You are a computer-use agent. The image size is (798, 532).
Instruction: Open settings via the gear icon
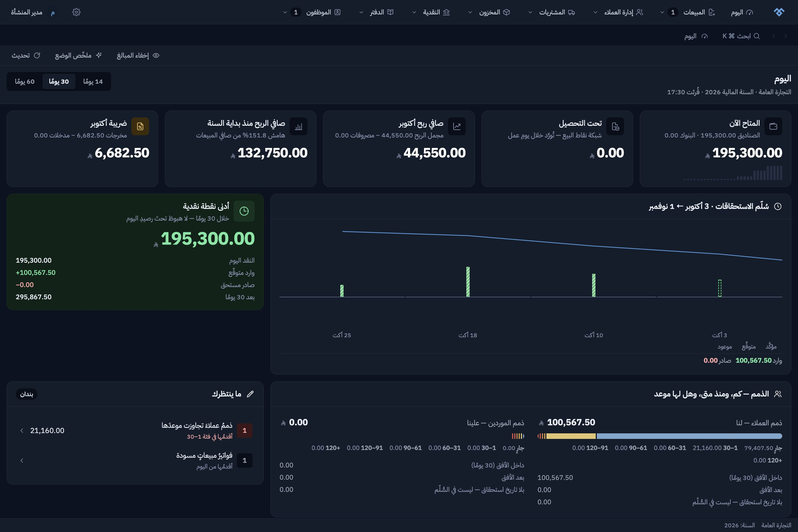76,12
